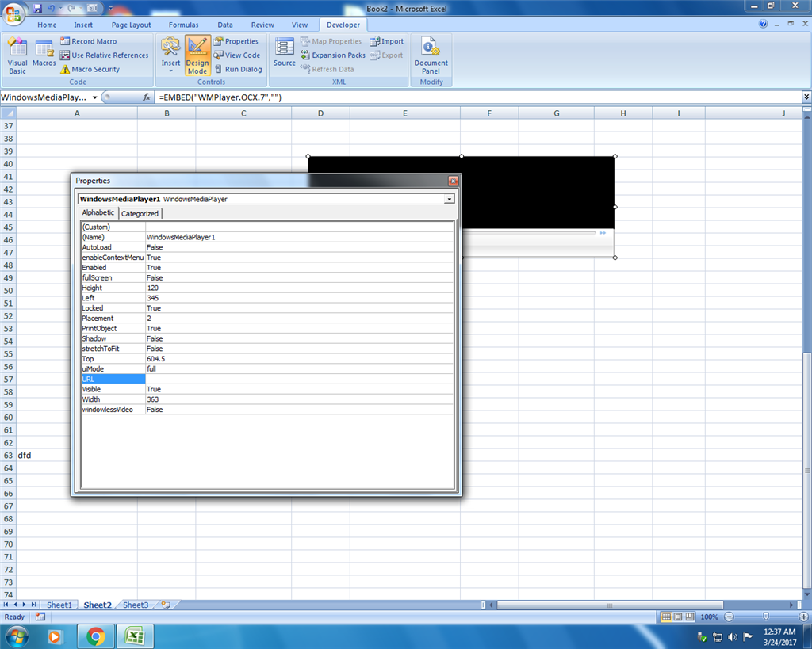Open the Insert controls dropdown
The height and width of the screenshot is (649, 812).
tap(170, 55)
